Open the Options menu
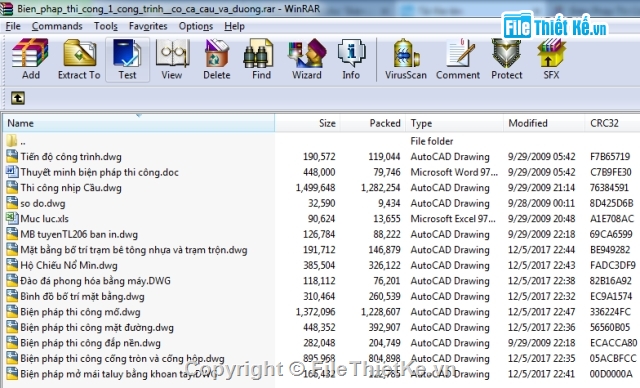Image resolution: width=640 pixels, height=388 pixels. coord(196,26)
